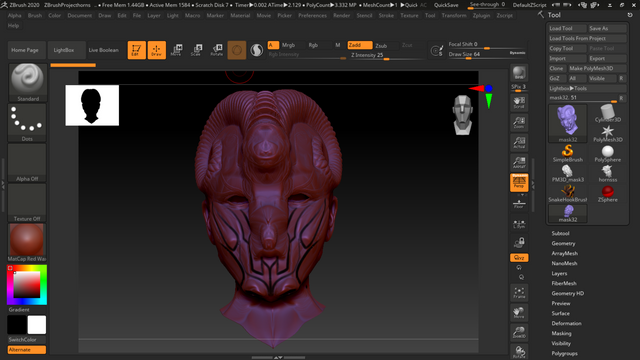Click the sphere brush mode icon
This screenshot has width=640, height=360.
click(x=237, y=50)
